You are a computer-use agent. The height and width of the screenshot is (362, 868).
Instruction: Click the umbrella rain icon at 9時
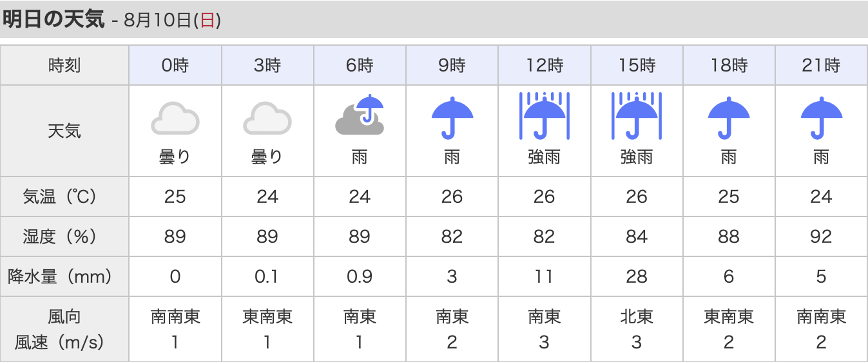pyautogui.click(x=452, y=118)
